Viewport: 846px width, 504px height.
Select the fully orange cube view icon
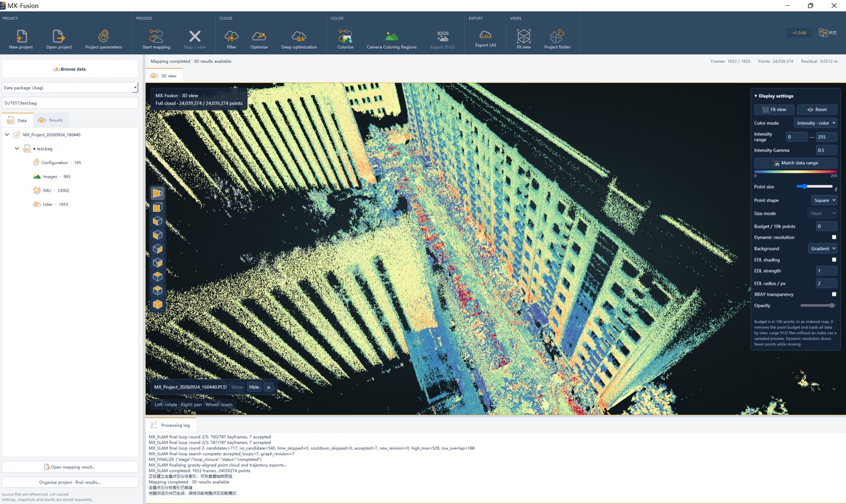pyautogui.click(x=158, y=304)
